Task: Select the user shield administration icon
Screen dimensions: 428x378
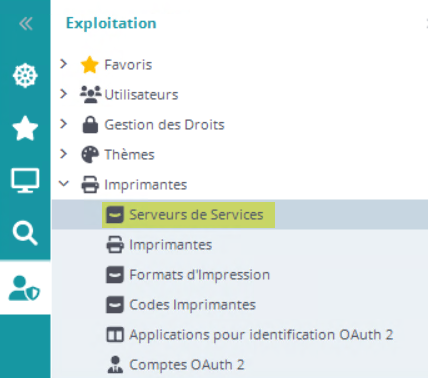Action: pos(24,288)
